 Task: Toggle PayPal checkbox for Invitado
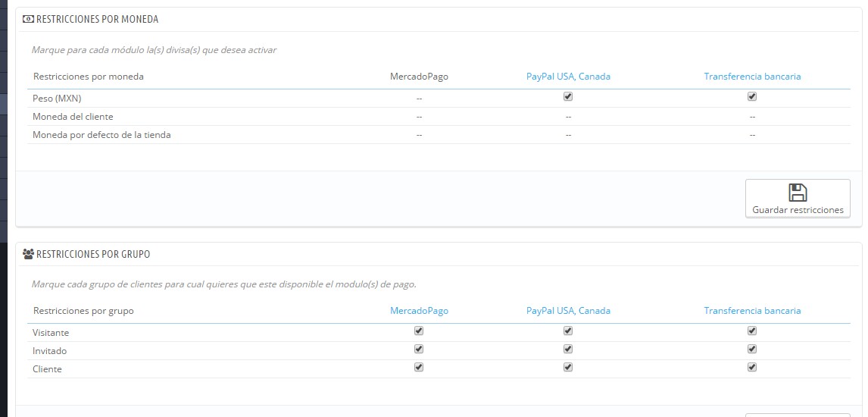point(568,349)
